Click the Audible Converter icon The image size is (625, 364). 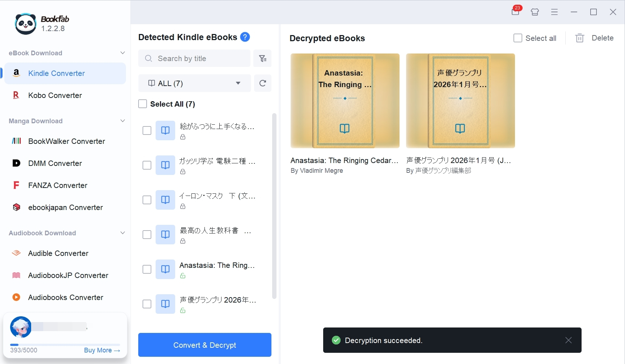(x=16, y=253)
